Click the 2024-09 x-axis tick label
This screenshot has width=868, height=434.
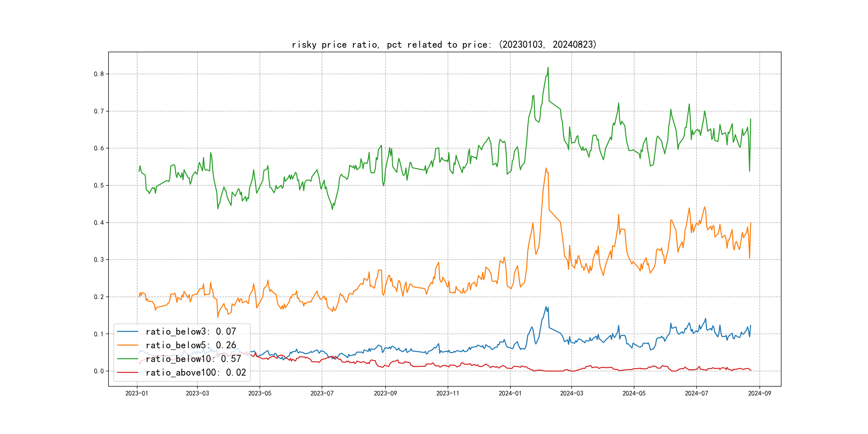(x=759, y=393)
